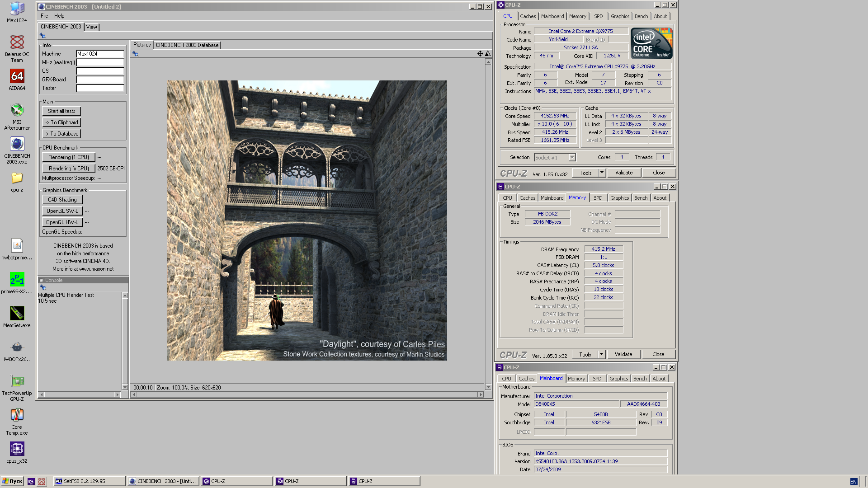868x488 pixels.
Task: Click the picture panel horizontal scrollbar
Action: 307,395
